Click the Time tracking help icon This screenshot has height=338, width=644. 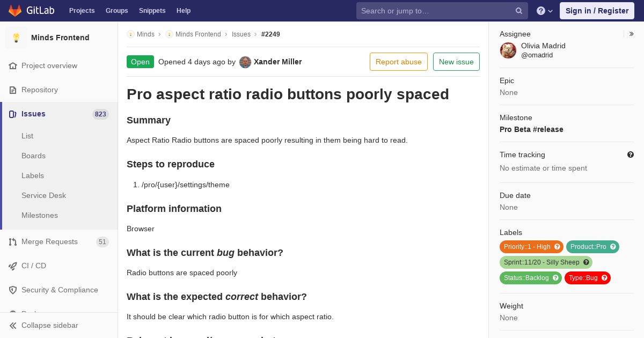[631, 155]
